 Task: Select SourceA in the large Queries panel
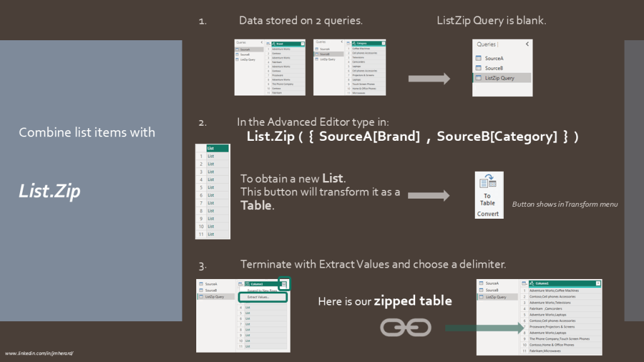494,58
